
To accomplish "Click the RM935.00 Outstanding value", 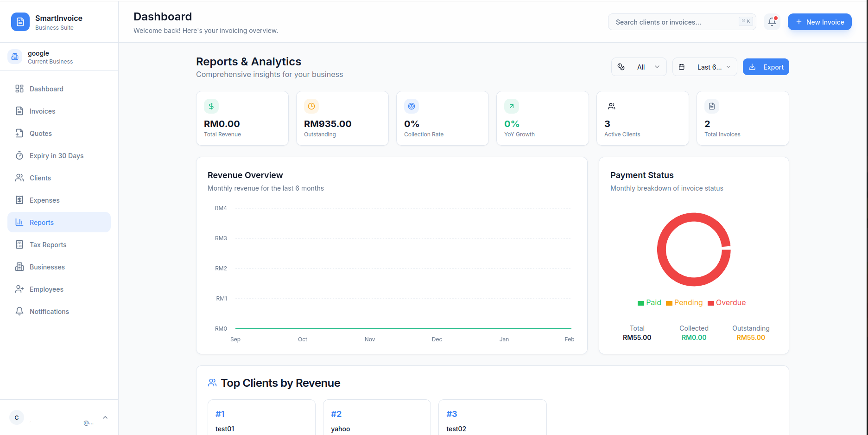I will (x=328, y=124).
